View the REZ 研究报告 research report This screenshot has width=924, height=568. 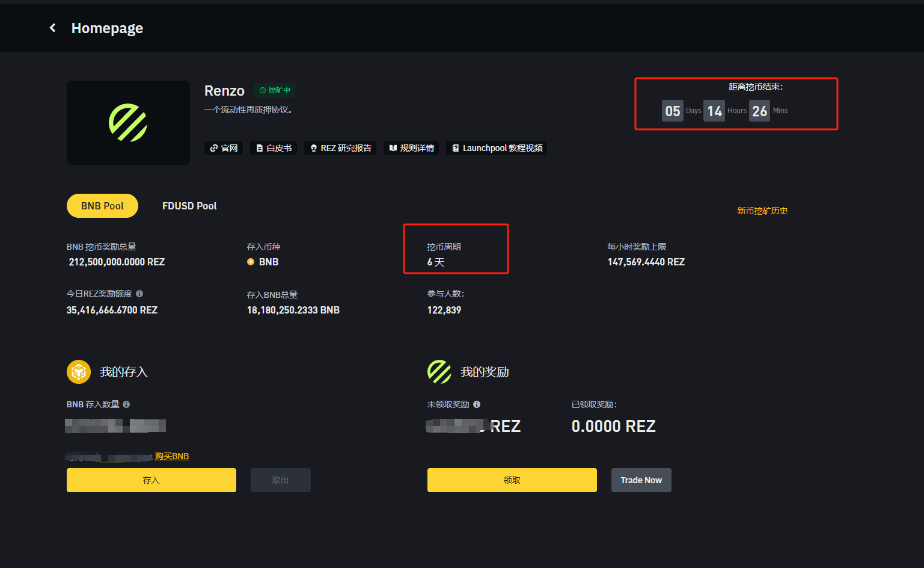pos(340,148)
